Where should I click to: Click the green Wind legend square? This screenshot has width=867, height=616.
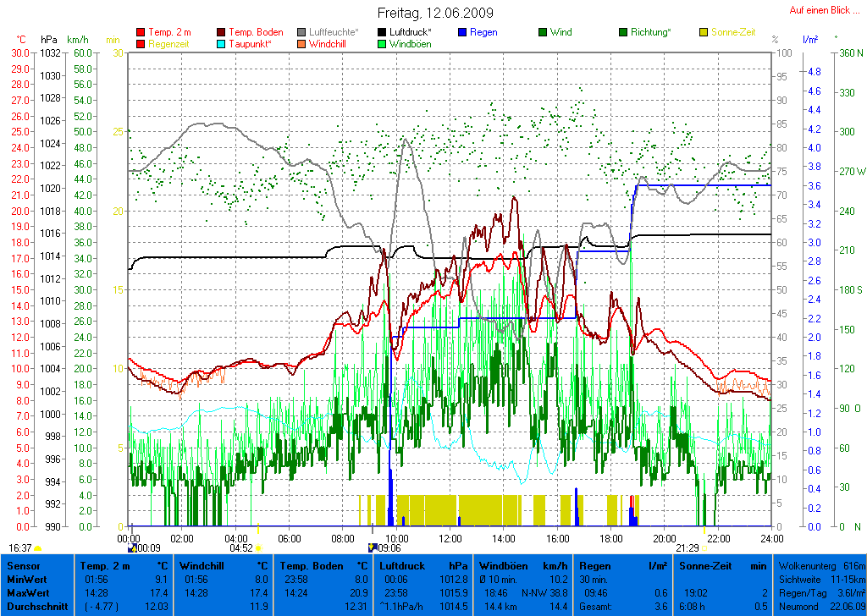(543, 32)
